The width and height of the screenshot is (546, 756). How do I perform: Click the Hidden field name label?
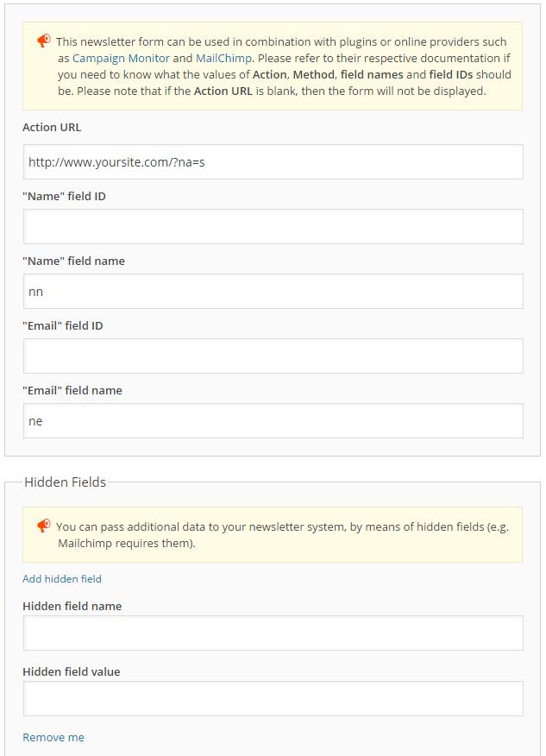pos(72,606)
